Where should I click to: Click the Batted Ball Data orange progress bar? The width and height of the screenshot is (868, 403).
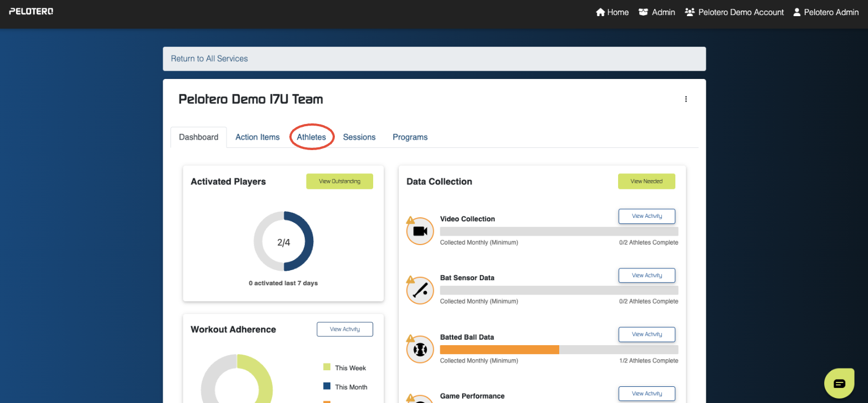click(x=499, y=350)
